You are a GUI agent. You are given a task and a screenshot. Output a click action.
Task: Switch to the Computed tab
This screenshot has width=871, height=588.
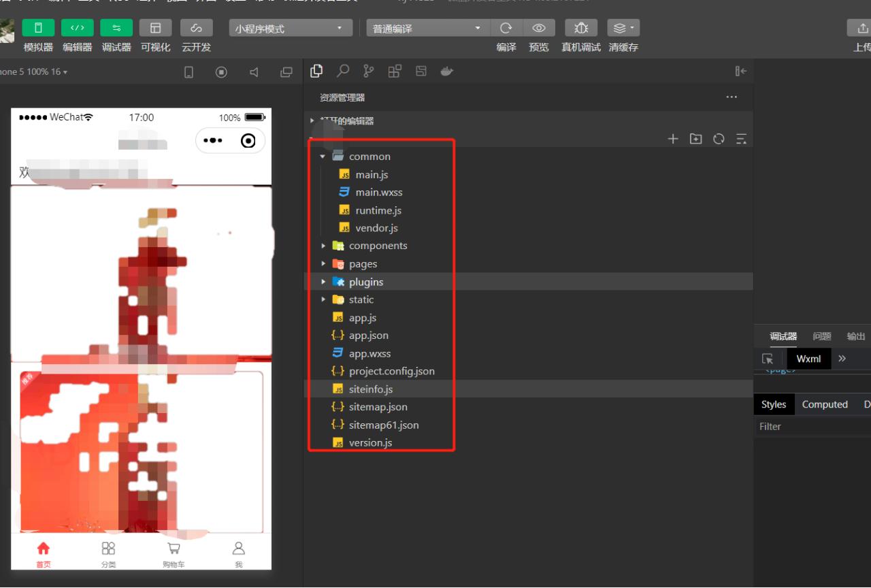(824, 404)
